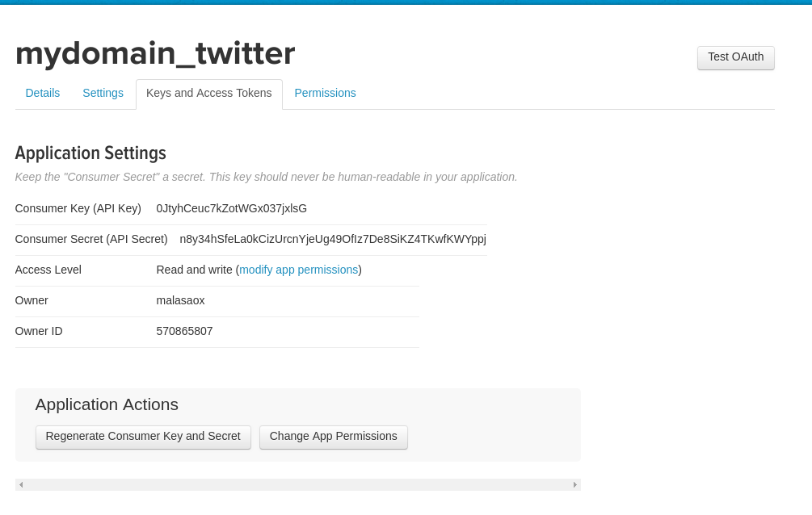
Task: Click the Consumer Secret (API Secret) label
Action: click(x=91, y=239)
